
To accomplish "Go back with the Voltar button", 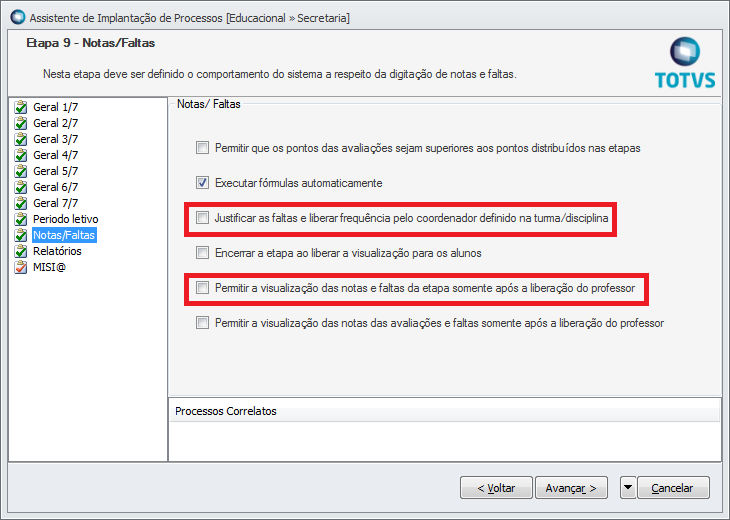I will [x=496, y=487].
